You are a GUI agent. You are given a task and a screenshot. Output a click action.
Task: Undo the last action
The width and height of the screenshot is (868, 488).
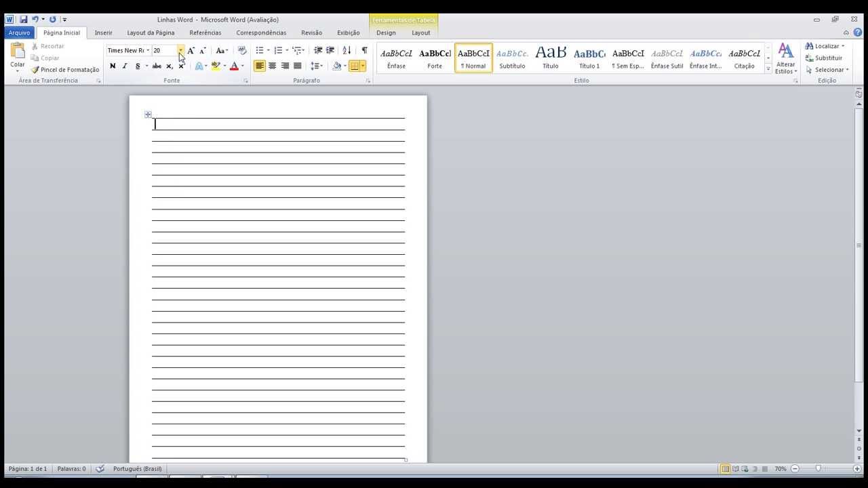[x=35, y=20]
